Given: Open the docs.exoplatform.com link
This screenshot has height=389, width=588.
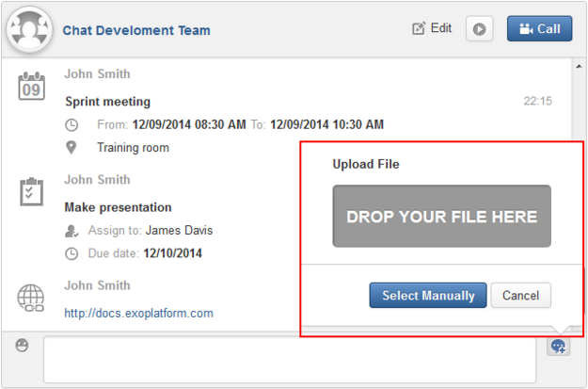Looking at the screenshot, I should 138,313.
